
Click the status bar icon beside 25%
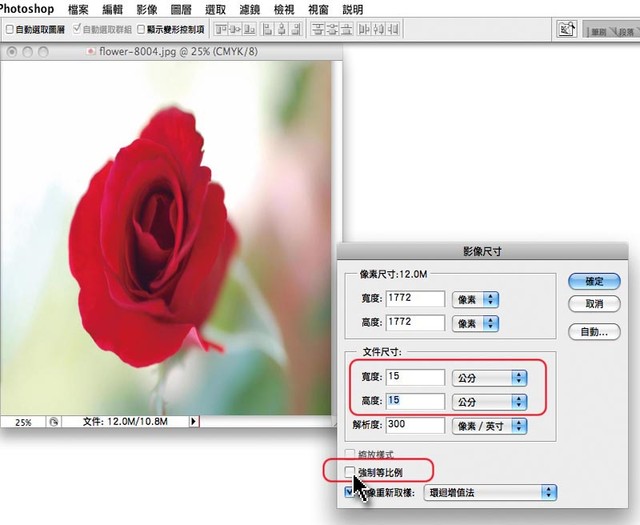point(53,422)
